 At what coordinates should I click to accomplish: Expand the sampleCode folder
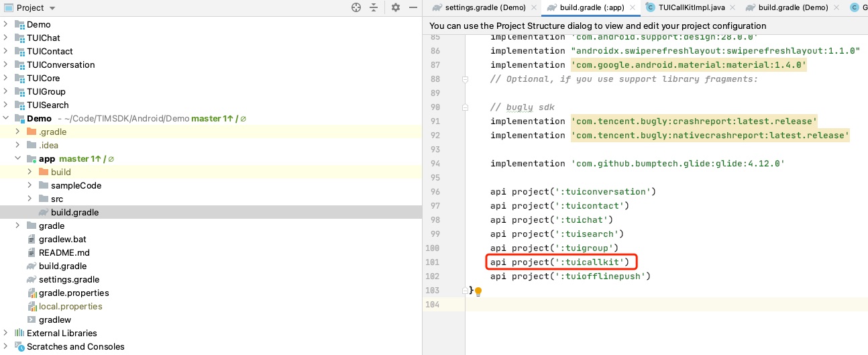30,185
